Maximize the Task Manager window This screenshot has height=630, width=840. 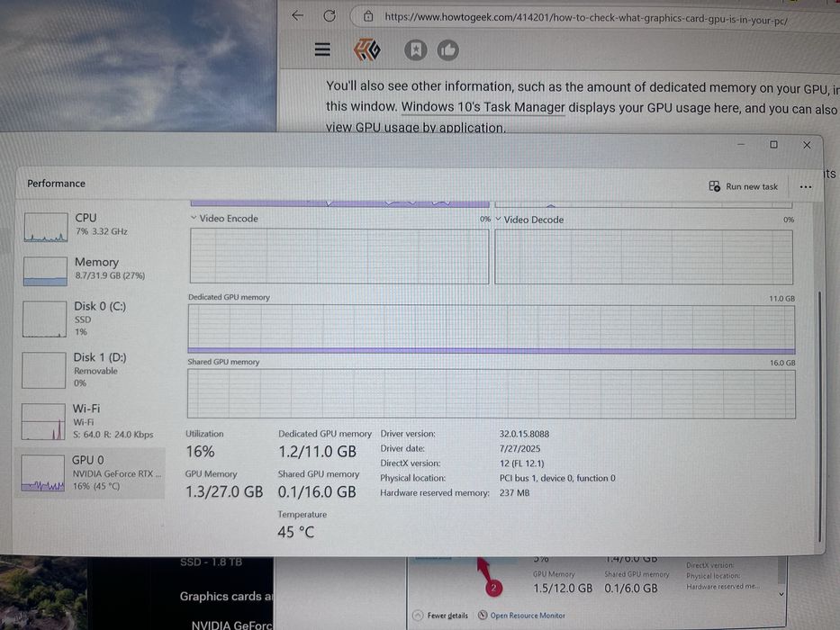[773, 145]
